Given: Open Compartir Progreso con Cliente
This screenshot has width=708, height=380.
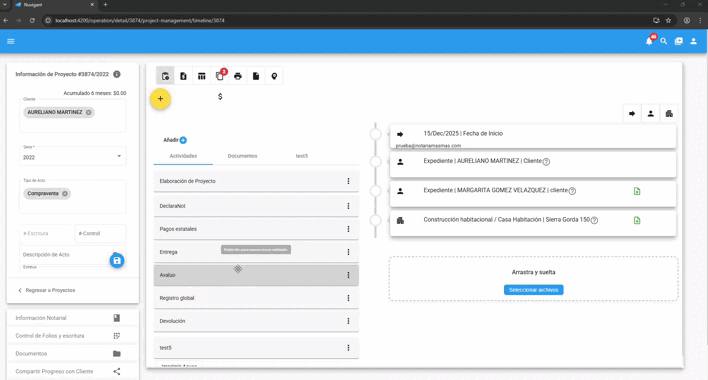Looking at the screenshot, I should click(x=73, y=371).
